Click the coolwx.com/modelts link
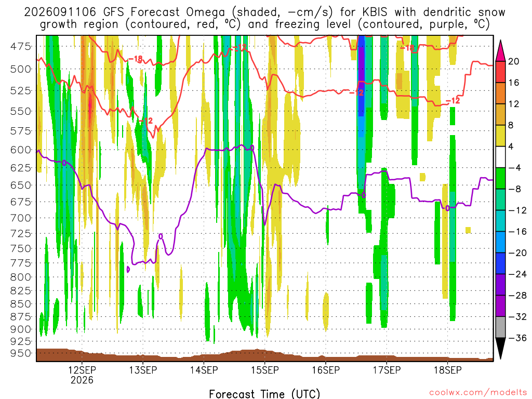532x399 pixels. click(478, 393)
